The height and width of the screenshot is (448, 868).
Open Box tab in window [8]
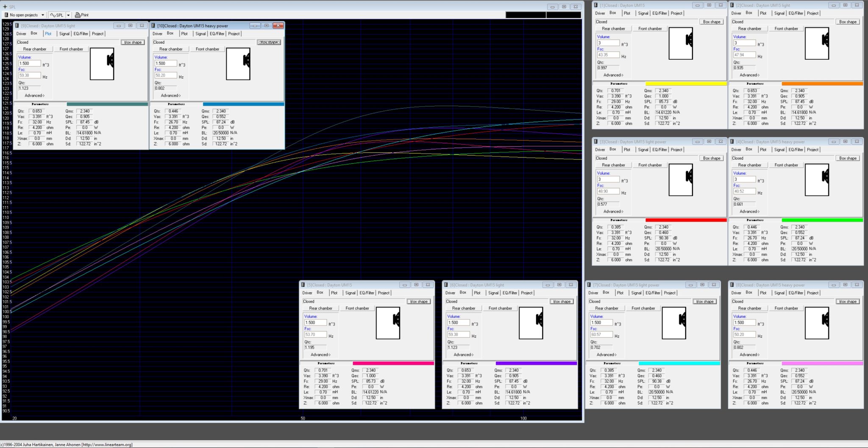pyautogui.click(x=749, y=292)
